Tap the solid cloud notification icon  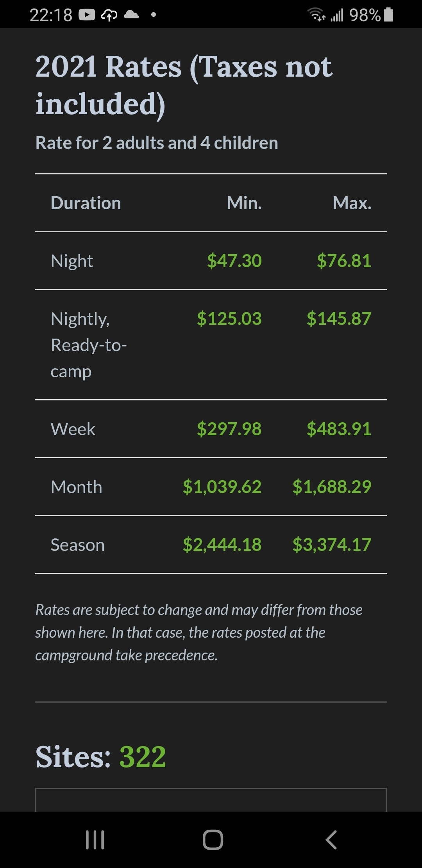pyautogui.click(x=131, y=15)
